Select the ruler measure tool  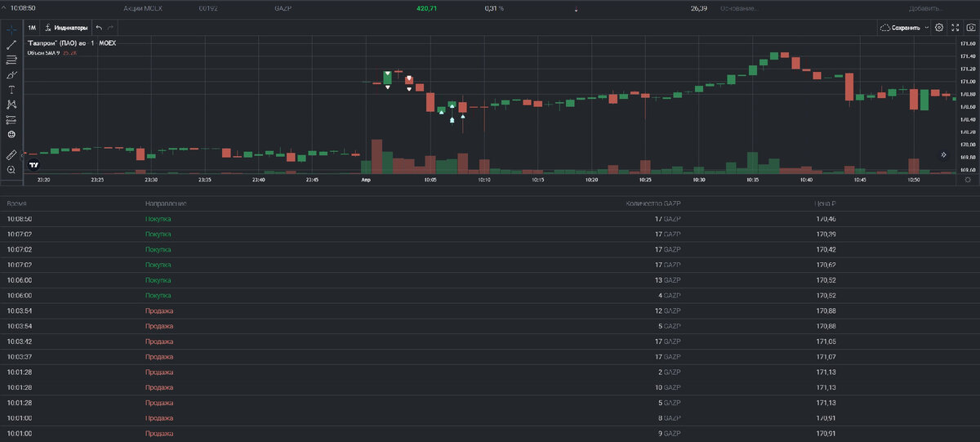coord(11,154)
